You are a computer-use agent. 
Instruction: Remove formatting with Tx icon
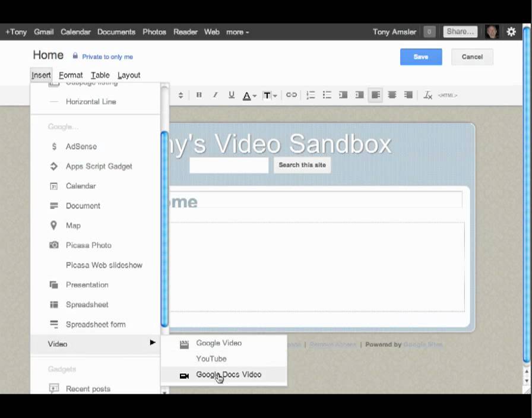click(428, 95)
